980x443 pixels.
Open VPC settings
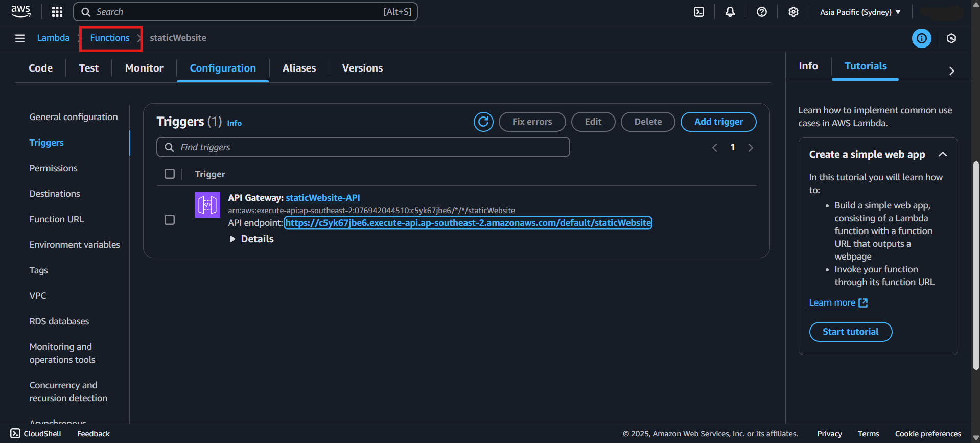point(38,296)
